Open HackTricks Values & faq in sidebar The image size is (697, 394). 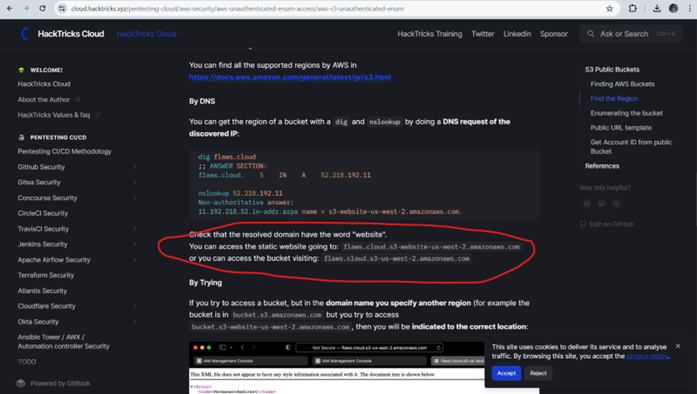pos(54,115)
